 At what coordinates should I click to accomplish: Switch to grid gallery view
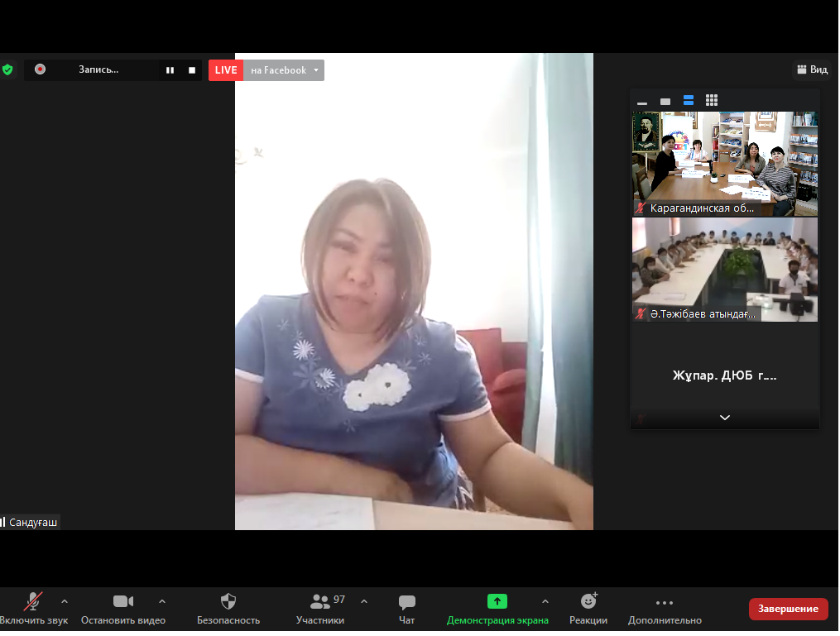[712, 101]
